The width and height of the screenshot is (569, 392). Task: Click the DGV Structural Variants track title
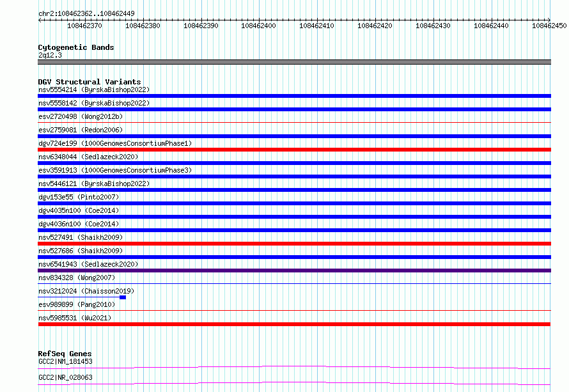point(90,82)
